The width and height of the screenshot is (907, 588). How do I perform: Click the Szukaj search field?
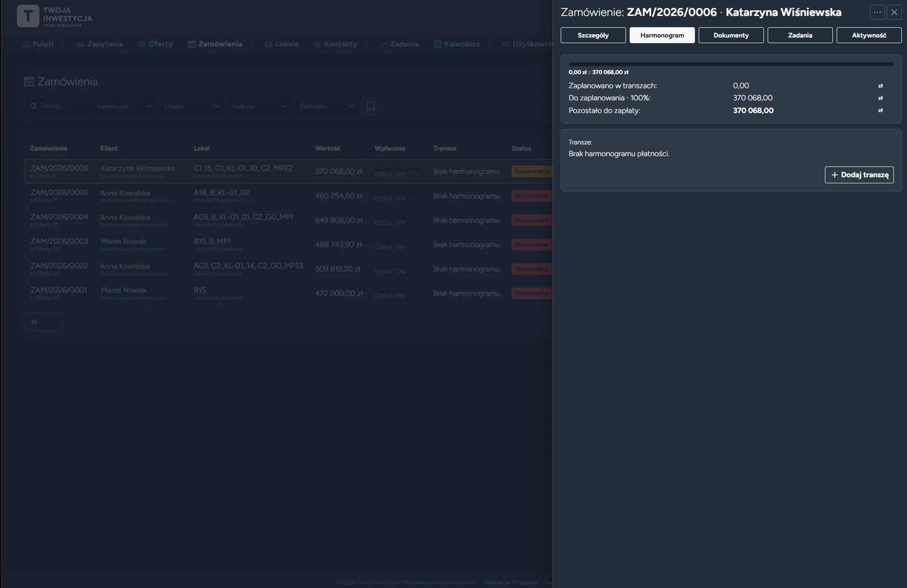[x=56, y=106]
